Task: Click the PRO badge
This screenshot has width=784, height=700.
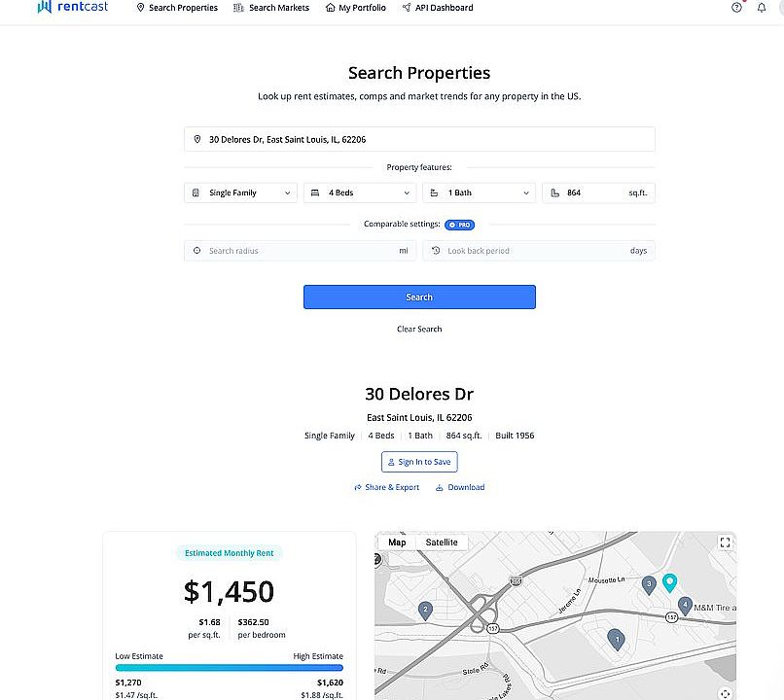Action: click(x=459, y=225)
